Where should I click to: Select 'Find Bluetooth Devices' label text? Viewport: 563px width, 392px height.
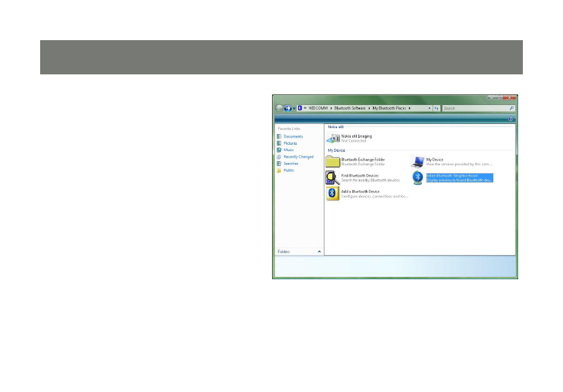tap(360, 176)
